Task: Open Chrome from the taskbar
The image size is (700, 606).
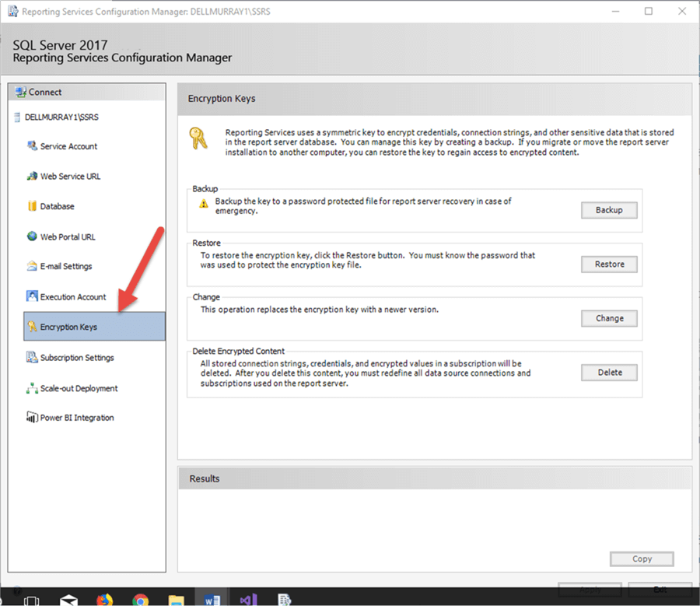Action: (x=141, y=600)
